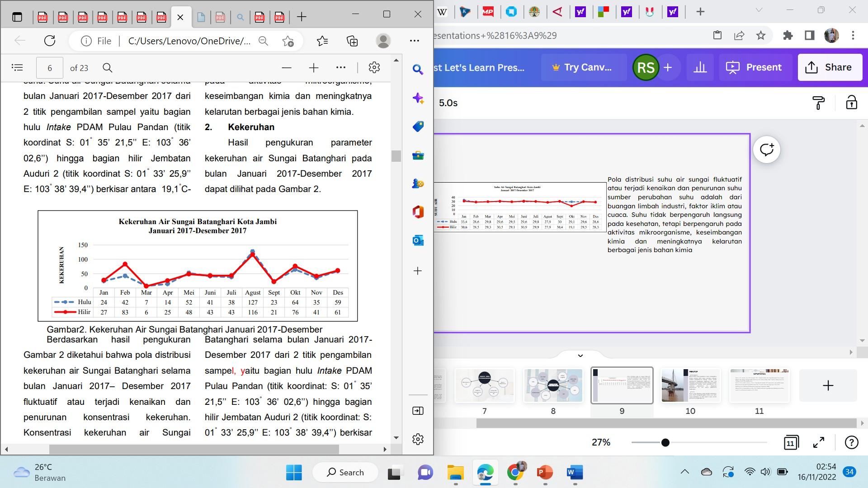This screenshot has height=488, width=868.
Task: Add a new page in Canva
Action: (828, 385)
